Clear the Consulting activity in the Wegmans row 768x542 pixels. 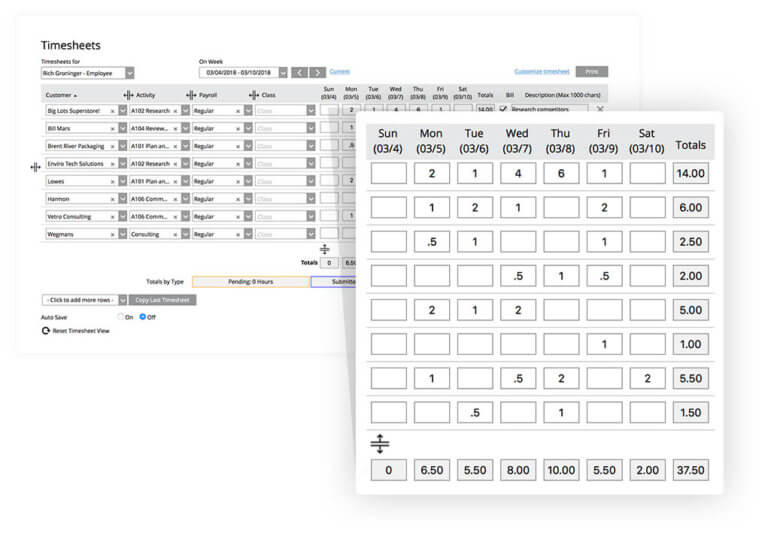(x=175, y=235)
